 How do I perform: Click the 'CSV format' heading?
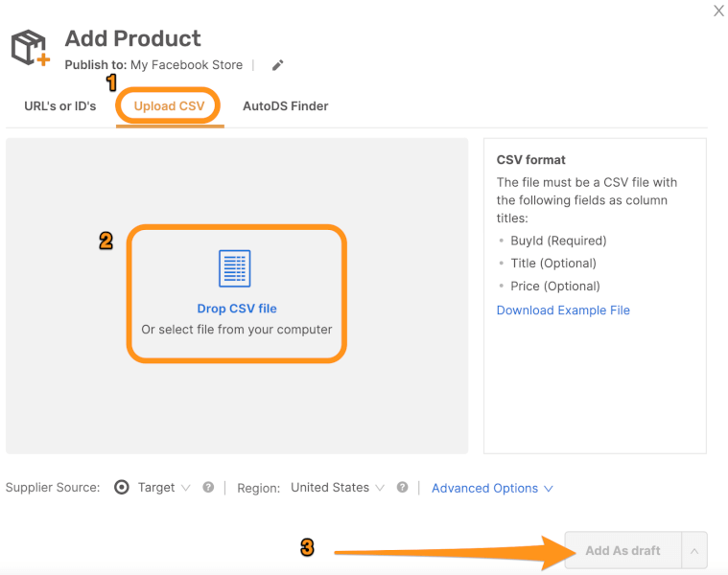[x=531, y=160]
